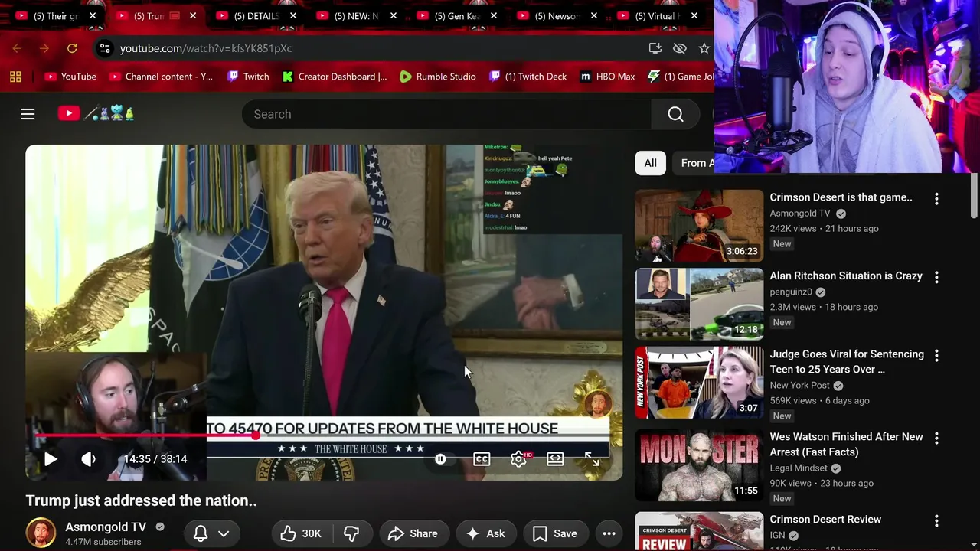Open the Creator Dashboard bookmark
This screenshot has height=551, width=980.
(x=335, y=77)
